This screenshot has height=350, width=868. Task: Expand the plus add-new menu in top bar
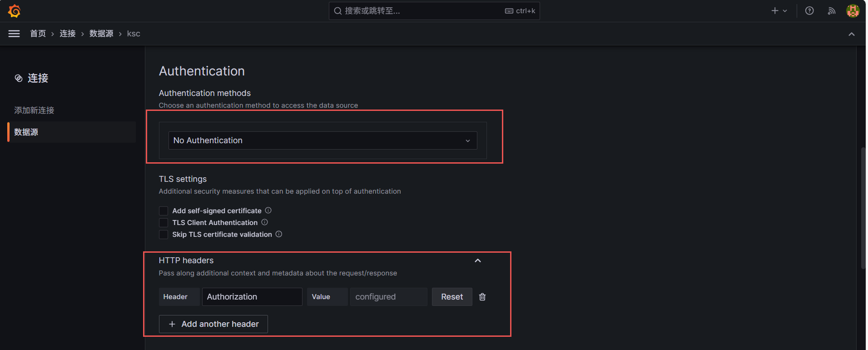pyautogui.click(x=779, y=11)
